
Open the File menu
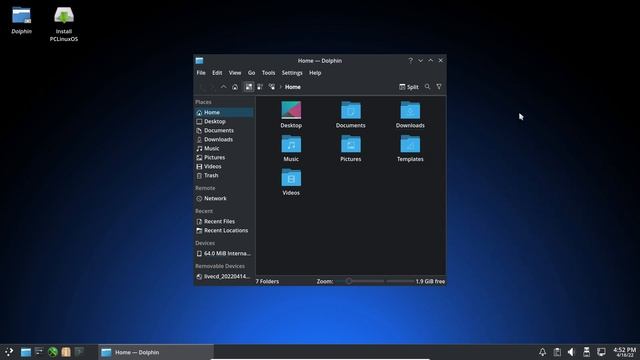coord(201,73)
